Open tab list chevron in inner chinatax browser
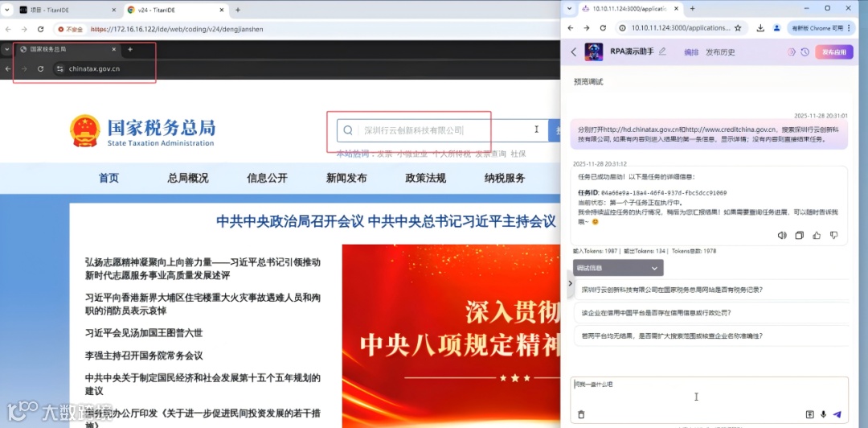This screenshot has width=868, height=428. pos(6,49)
